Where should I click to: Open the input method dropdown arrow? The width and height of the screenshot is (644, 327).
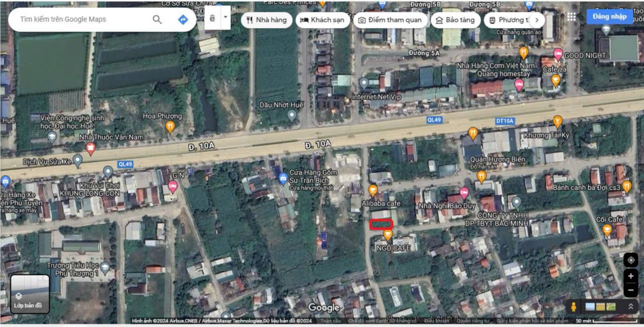[x=225, y=18]
